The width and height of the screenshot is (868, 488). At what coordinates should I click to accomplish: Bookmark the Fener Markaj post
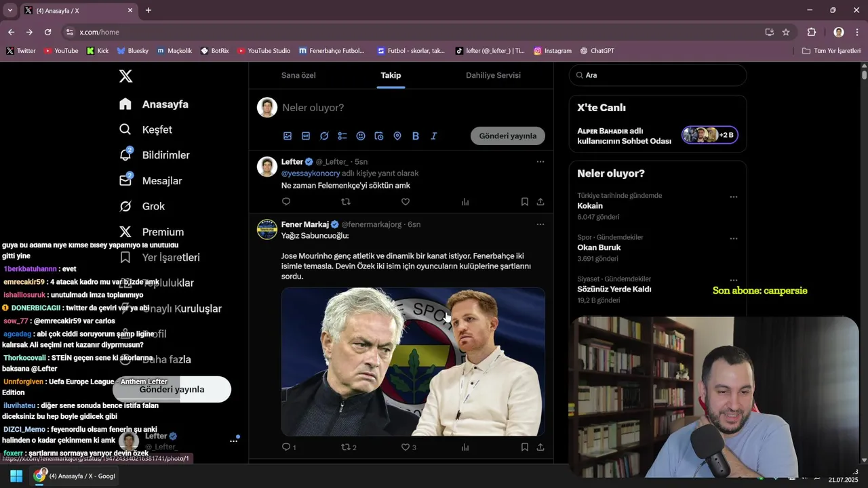(525, 447)
